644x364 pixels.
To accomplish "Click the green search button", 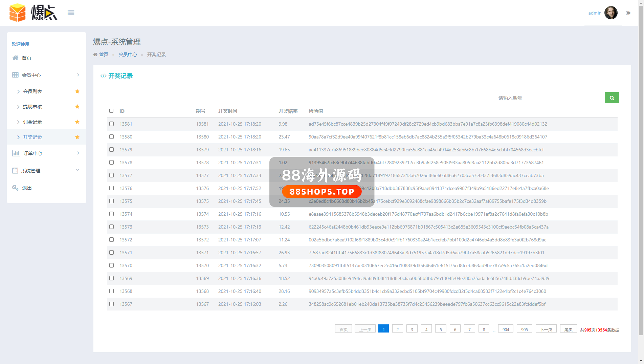I will [612, 98].
